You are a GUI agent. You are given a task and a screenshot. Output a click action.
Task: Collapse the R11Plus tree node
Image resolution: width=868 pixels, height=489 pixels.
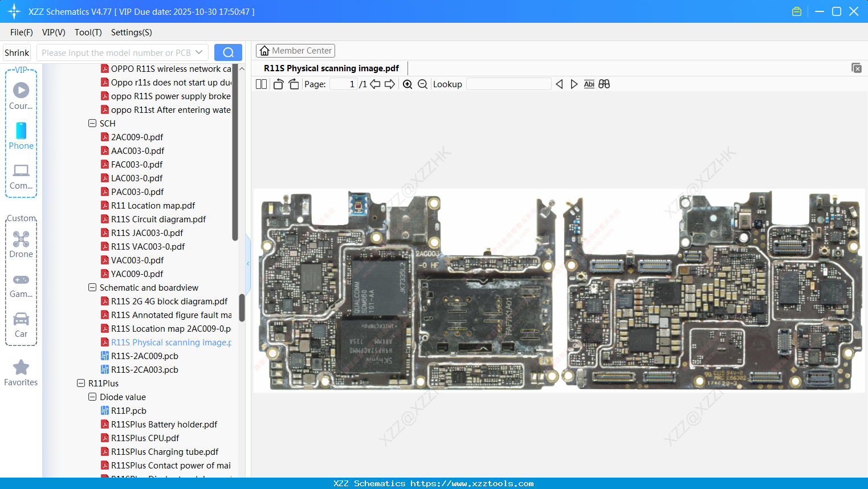pyautogui.click(x=81, y=383)
